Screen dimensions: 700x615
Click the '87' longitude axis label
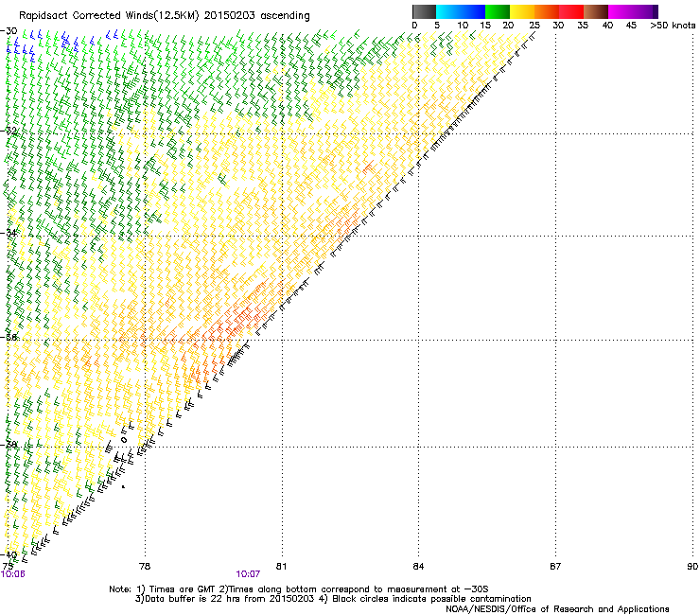point(555,567)
